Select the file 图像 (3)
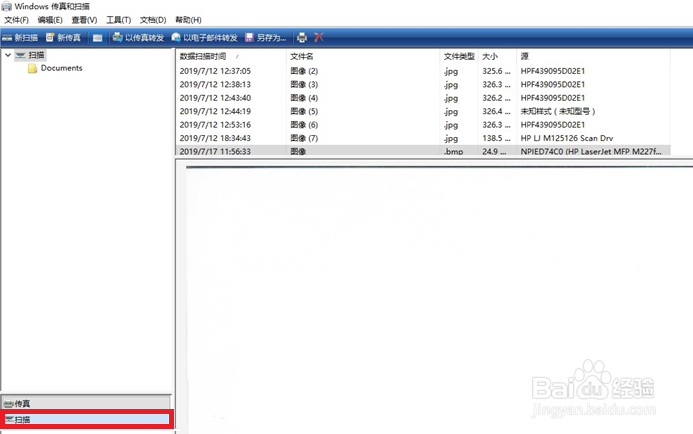Viewport: 693px width, 434px height. 304,84
